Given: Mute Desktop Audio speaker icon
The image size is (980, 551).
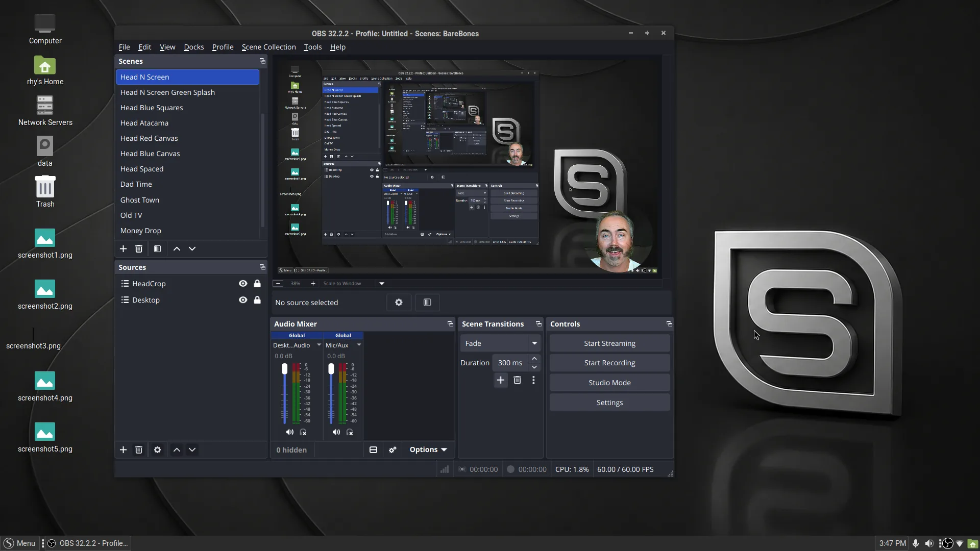Looking at the screenshot, I should coord(289,432).
